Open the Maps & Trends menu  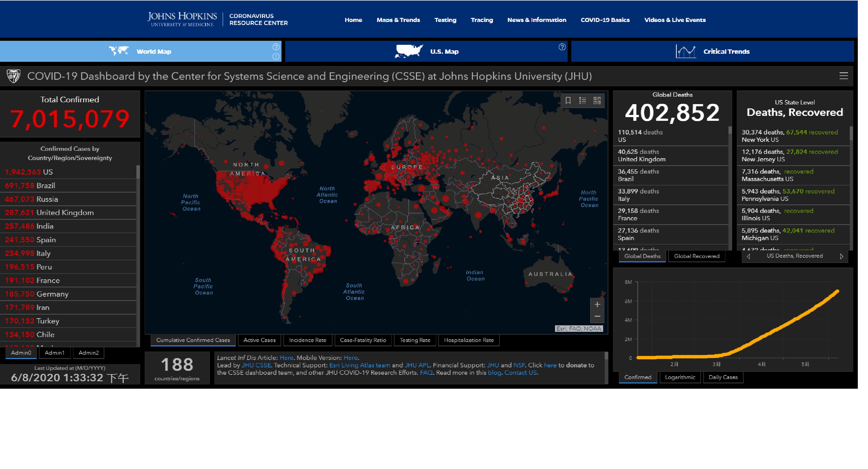[x=398, y=20]
